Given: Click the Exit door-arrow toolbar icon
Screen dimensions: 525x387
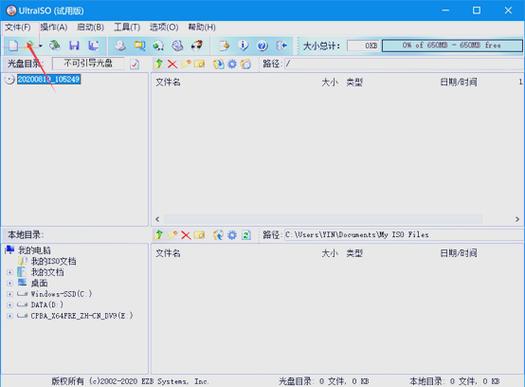Looking at the screenshot, I should click(x=282, y=45).
